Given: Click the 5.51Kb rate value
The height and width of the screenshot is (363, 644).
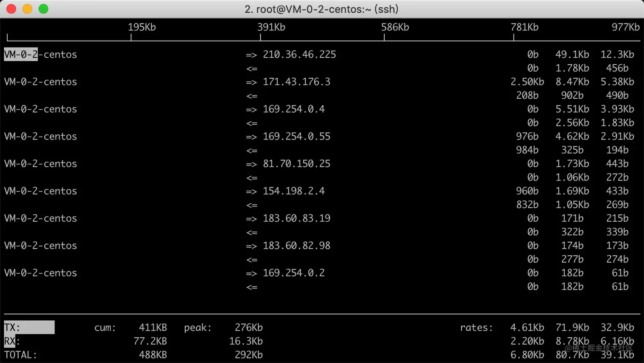Looking at the screenshot, I should coord(572,109).
